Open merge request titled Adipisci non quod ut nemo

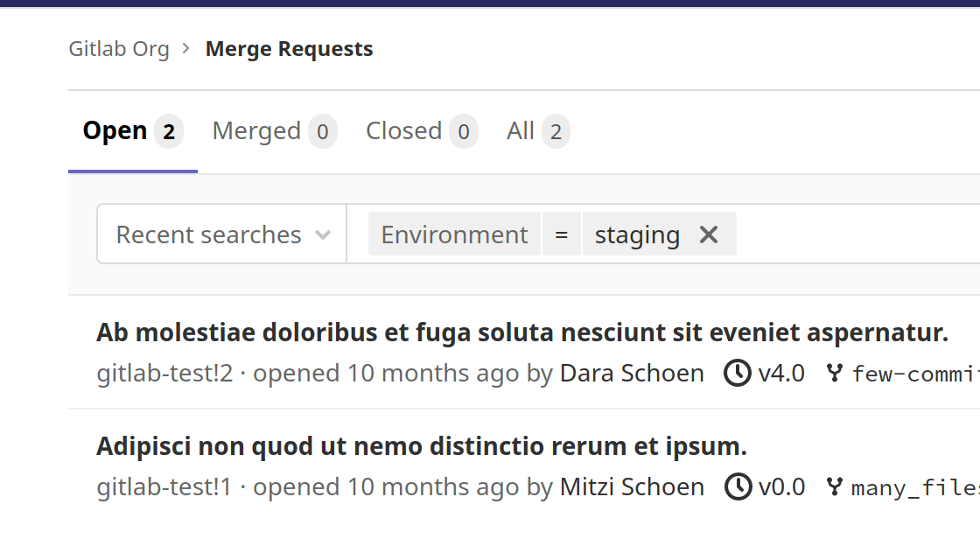422,444
